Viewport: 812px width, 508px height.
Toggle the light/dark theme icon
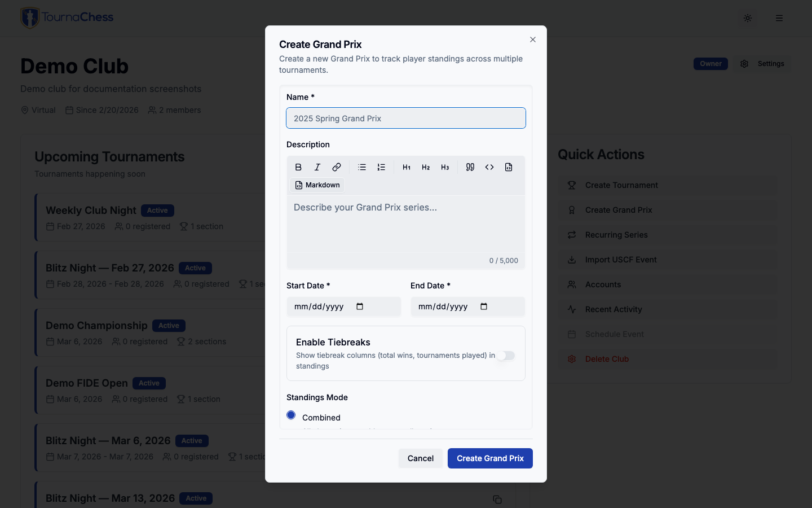click(x=748, y=18)
